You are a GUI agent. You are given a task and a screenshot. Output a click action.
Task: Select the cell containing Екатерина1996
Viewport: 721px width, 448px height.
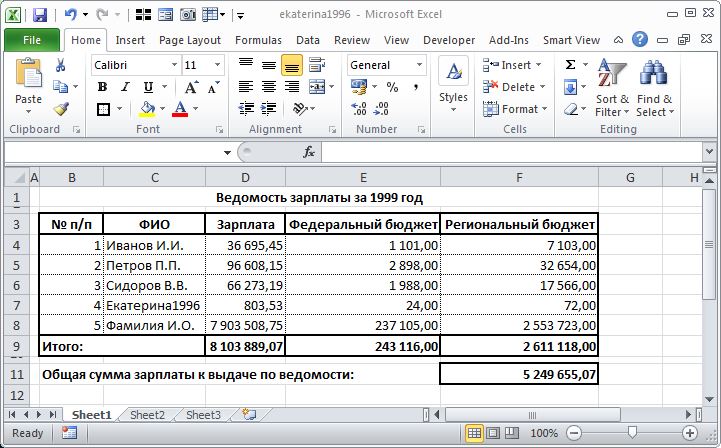click(154, 305)
